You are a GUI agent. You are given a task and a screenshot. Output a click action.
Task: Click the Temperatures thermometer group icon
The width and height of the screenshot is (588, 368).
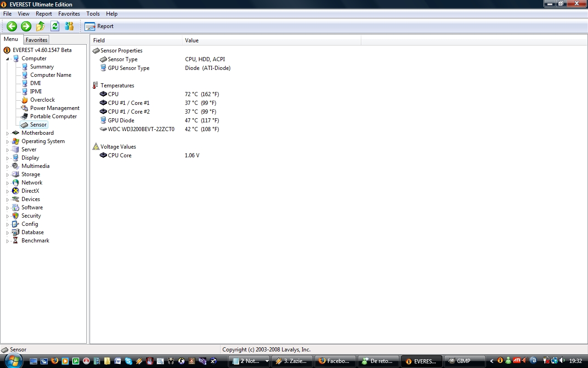96,86
